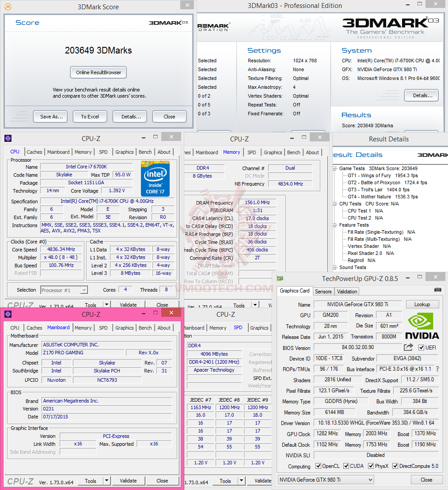The width and height of the screenshot is (448, 490).
Task: Switch to the Sensors tab in GPU-Z
Action: pyautogui.click(x=323, y=292)
